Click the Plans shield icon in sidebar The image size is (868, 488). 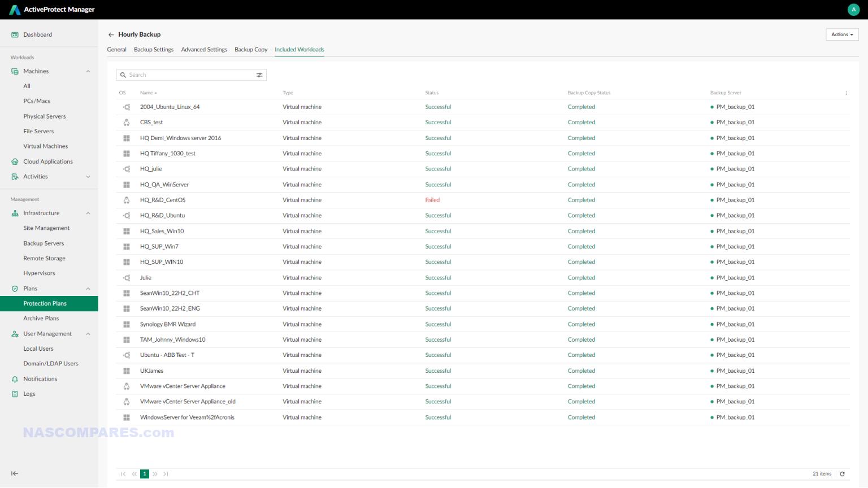[14, 288]
